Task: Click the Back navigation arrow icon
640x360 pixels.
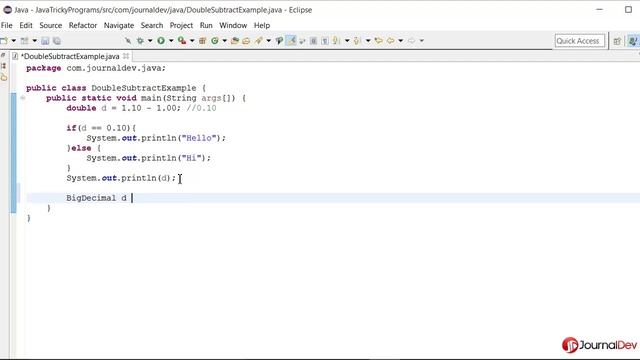Action: (x=391, y=41)
